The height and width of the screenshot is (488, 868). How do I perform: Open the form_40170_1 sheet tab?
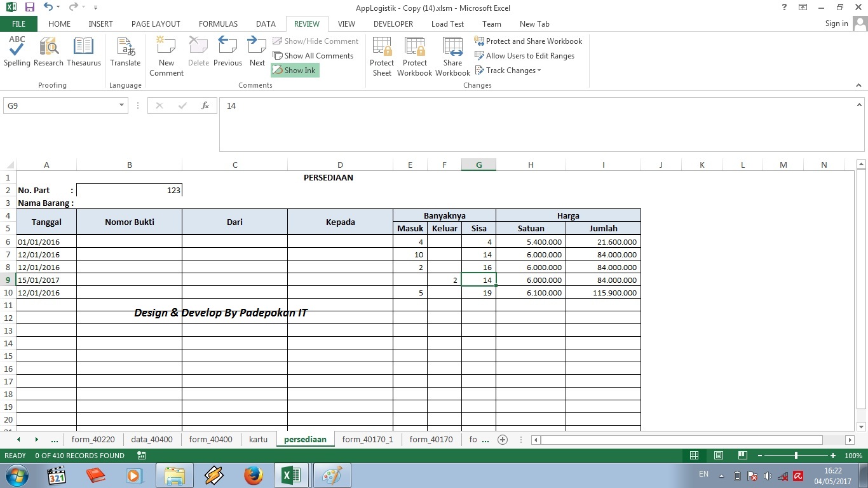click(x=367, y=440)
